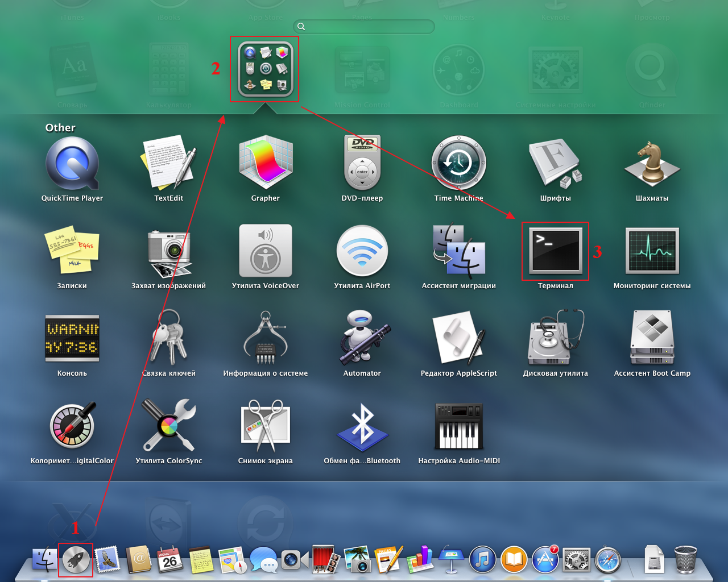Screen dimensions: 728x582
Task: Open Maps from the Dock
Action: [232, 560]
